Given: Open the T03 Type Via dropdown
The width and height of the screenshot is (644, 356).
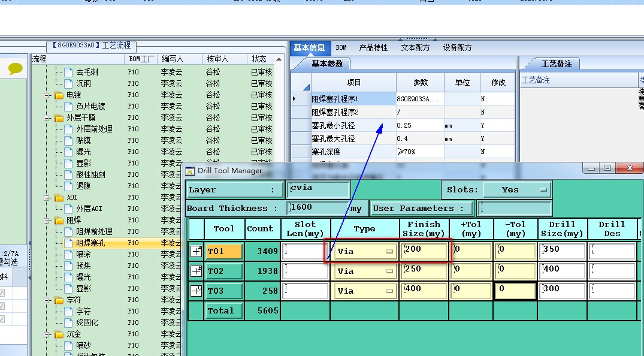Looking at the screenshot, I should [365, 291].
